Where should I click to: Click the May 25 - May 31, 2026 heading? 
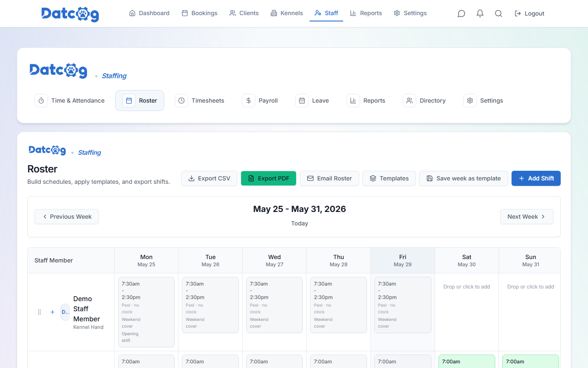(299, 209)
